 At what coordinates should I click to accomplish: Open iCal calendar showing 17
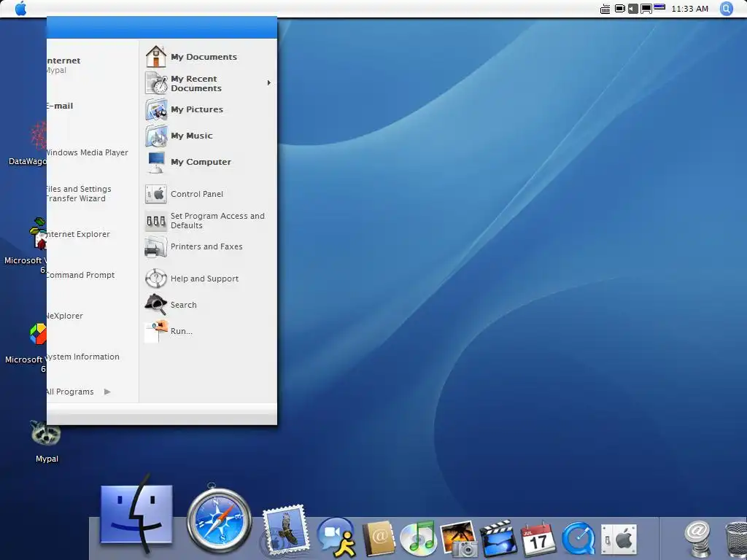coord(538,538)
